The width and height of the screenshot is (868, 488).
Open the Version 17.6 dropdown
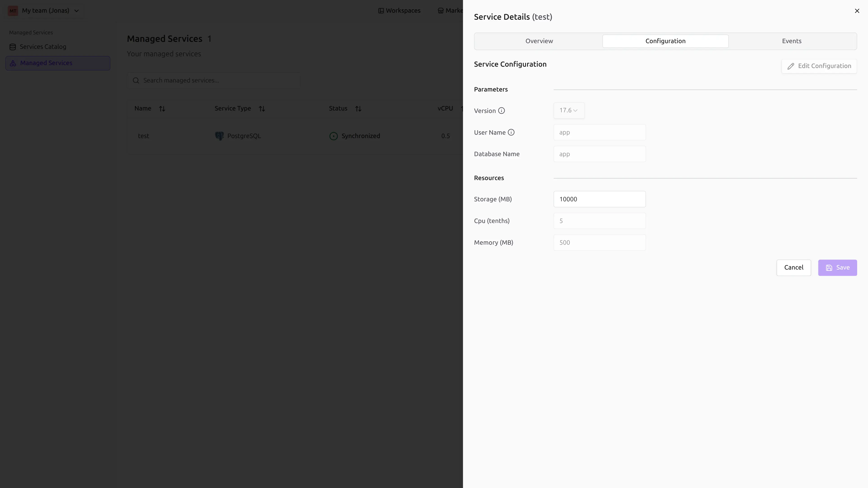point(568,110)
